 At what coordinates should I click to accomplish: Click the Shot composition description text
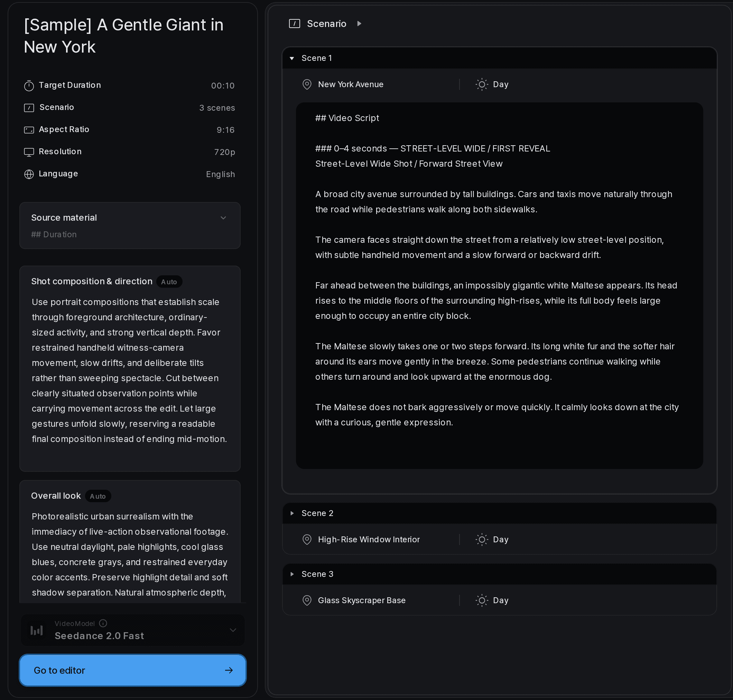click(129, 370)
